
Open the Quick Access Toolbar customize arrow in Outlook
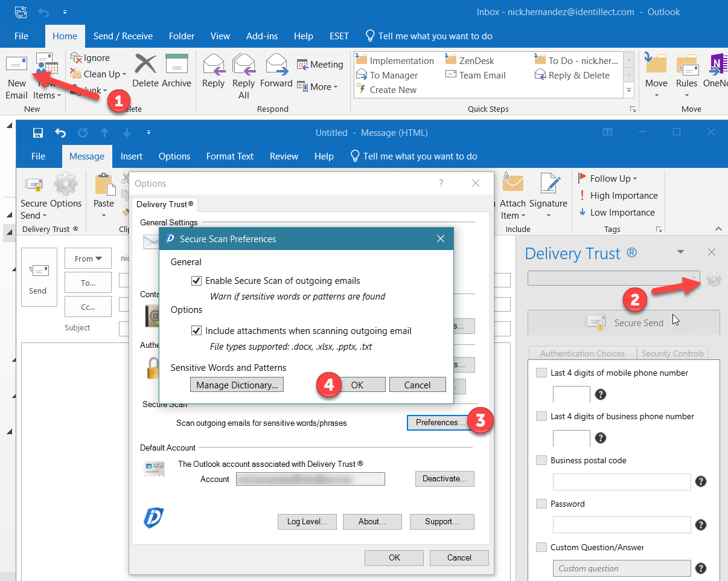[65, 12]
